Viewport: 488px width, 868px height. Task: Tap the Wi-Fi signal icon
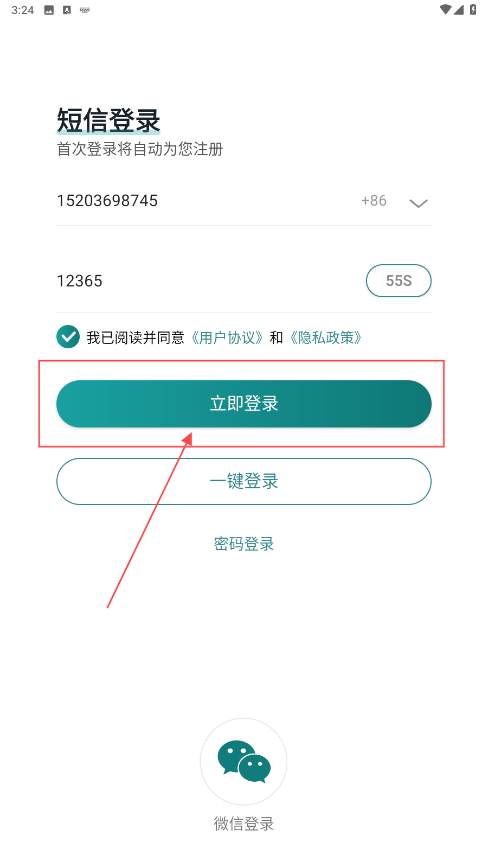tap(445, 9)
